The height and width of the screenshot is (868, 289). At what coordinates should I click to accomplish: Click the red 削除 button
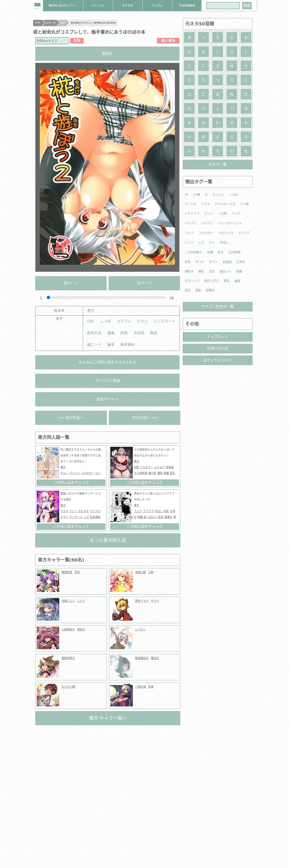click(77, 40)
